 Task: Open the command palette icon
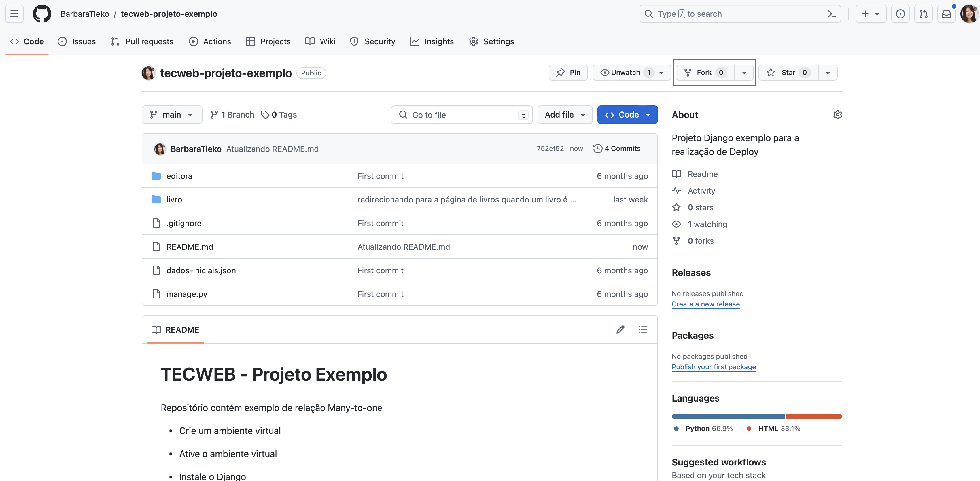(832, 14)
